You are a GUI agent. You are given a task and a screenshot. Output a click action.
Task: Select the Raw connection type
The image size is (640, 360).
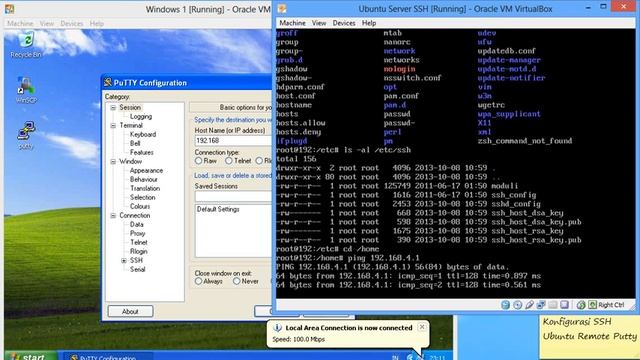[199, 161]
